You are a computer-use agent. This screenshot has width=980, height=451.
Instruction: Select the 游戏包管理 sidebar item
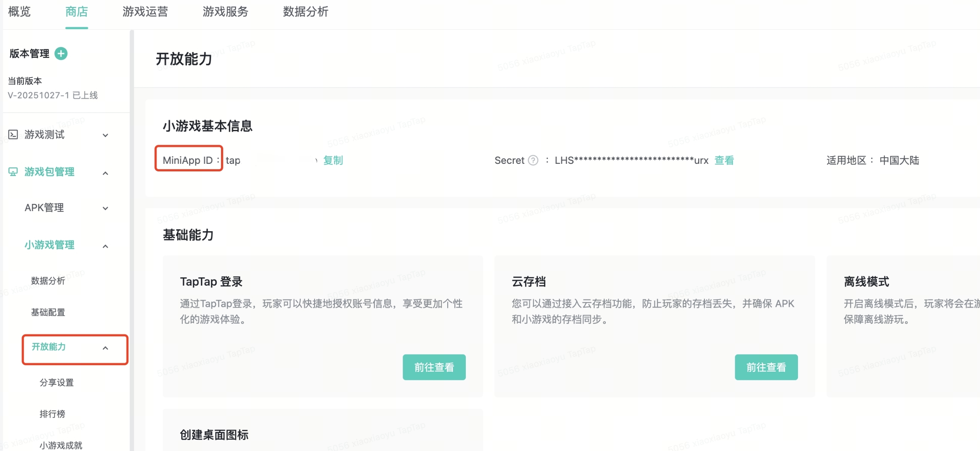(50, 172)
